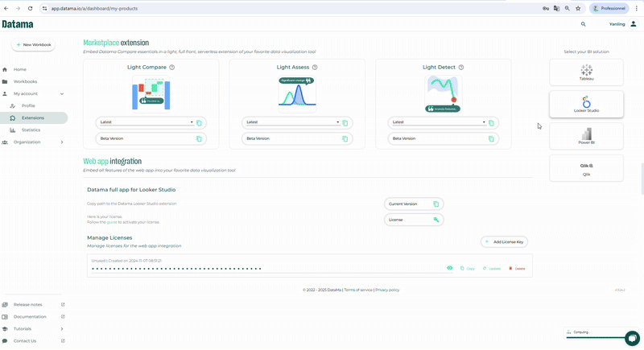Copy the Current Version path
Image resolution: width=644 pixels, height=350 pixels.
coord(436,204)
